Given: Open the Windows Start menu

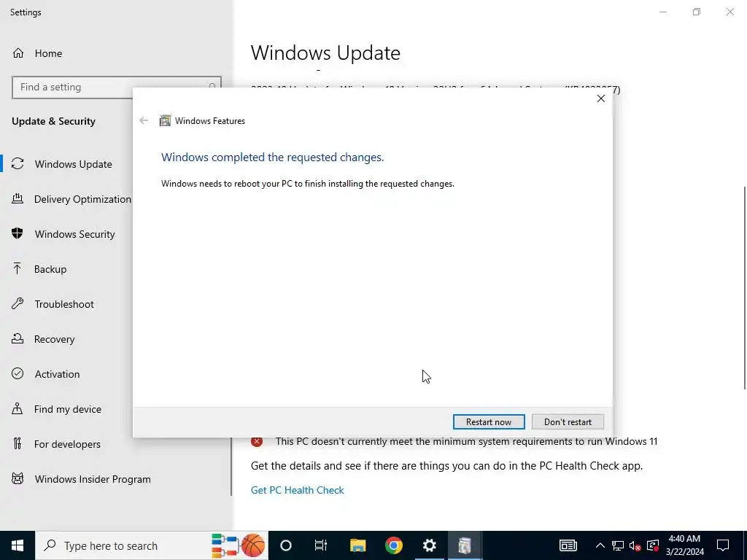Looking at the screenshot, I should point(18,545).
